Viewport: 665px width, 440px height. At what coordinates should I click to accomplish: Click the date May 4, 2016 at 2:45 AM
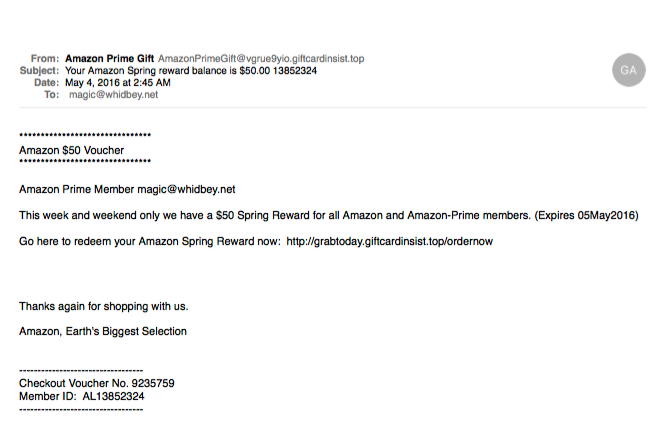[117, 83]
